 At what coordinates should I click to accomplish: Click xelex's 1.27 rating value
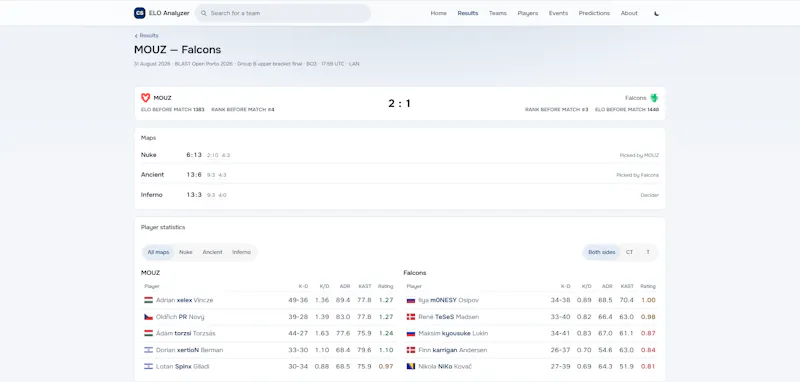[386, 300]
